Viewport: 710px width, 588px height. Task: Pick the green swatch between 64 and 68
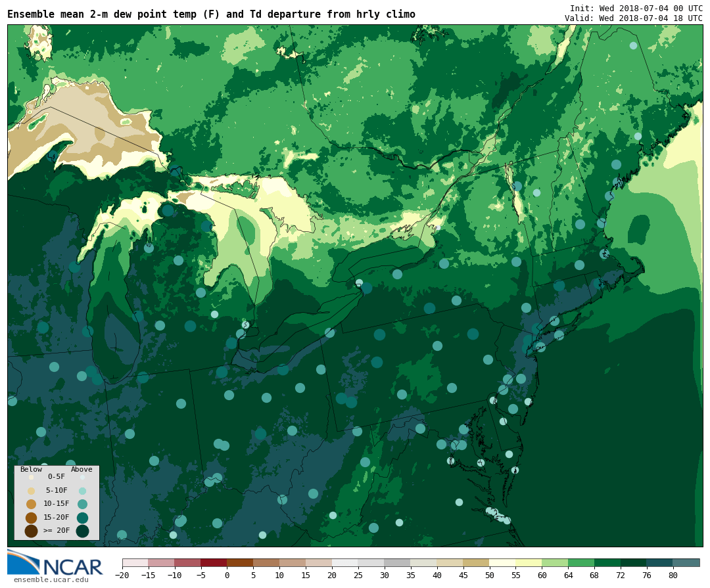pos(581,562)
